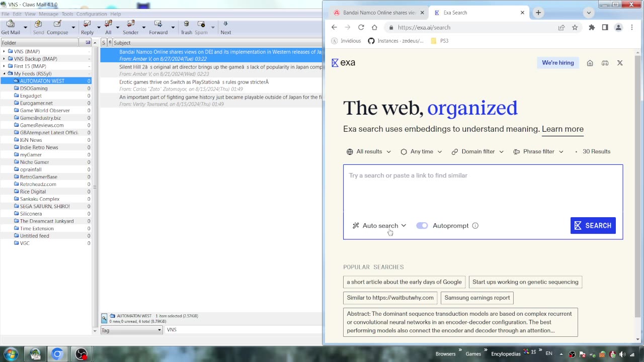644x362 pixels.
Task: Click the Exa search text box
Action: [483, 189]
